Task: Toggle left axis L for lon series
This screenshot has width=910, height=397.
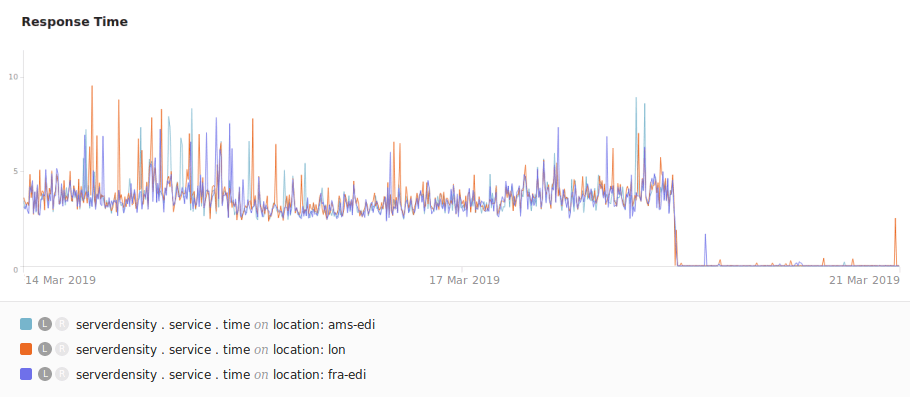Action: coord(45,349)
